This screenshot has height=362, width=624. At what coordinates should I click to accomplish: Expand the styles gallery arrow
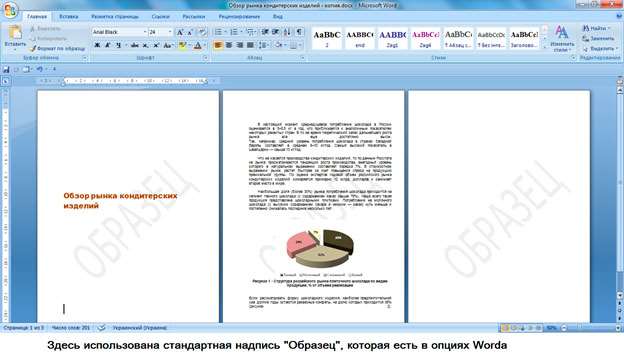click(545, 47)
